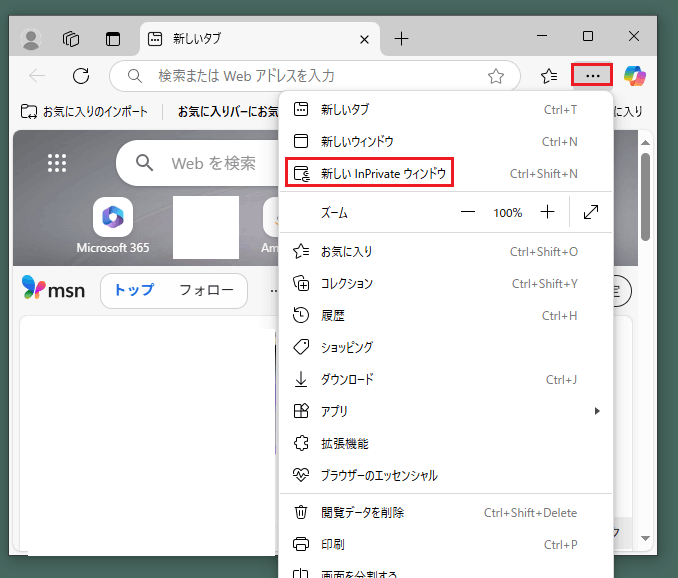Open the Copilot icon
Image resolution: width=678 pixels, height=578 pixels.
click(x=634, y=76)
